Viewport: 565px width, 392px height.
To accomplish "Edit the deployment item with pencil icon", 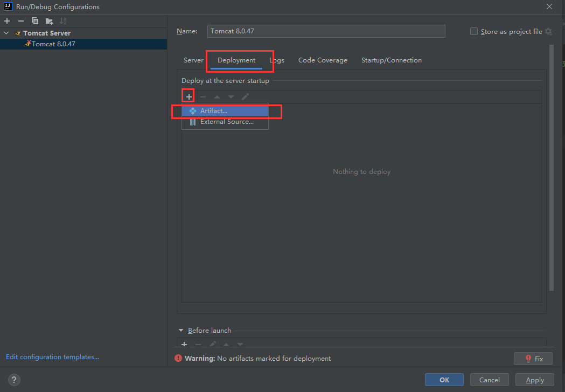I will (245, 96).
